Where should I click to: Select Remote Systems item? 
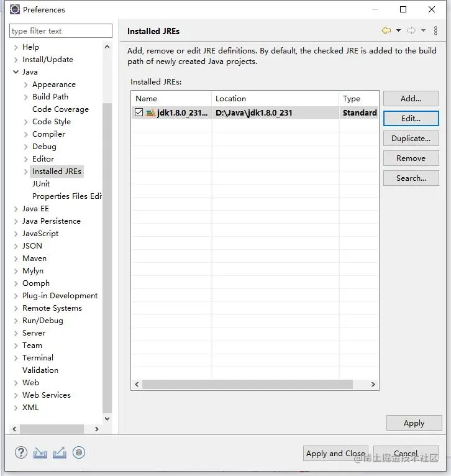[x=52, y=308]
